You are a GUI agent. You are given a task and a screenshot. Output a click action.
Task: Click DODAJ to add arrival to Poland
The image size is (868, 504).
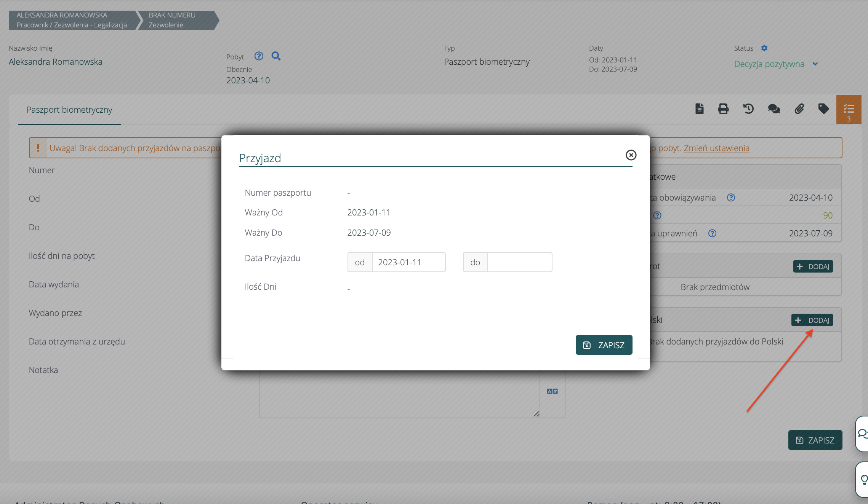tap(812, 320)
